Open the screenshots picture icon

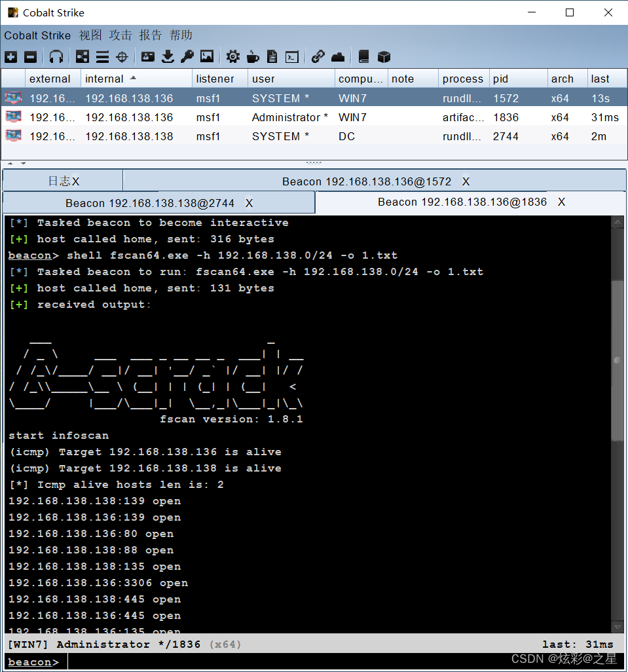[207, 56]
